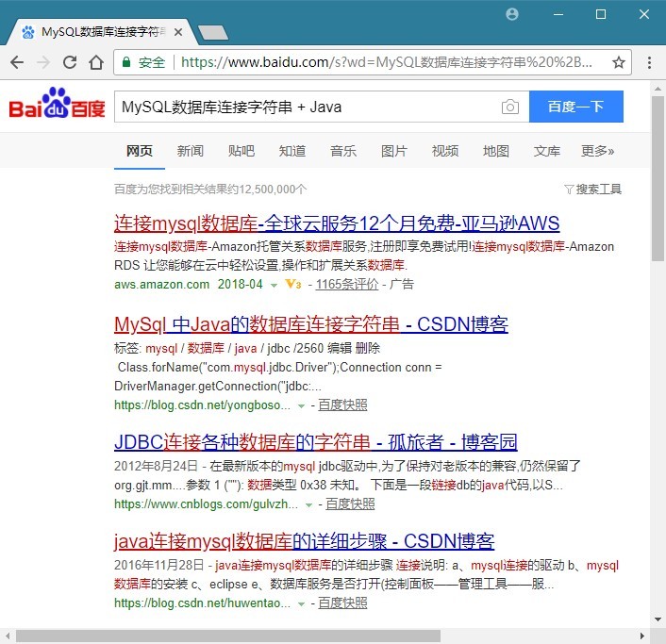Switch to the 新闻 tab
The width and height of the screenshot is (666, 644).
tap(190, 151)
